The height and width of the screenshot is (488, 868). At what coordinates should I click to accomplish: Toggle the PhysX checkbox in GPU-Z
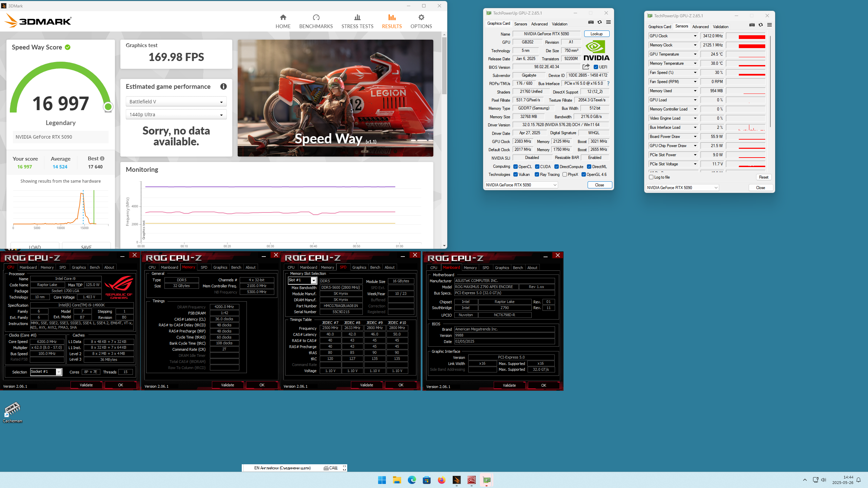pos(565,175)
